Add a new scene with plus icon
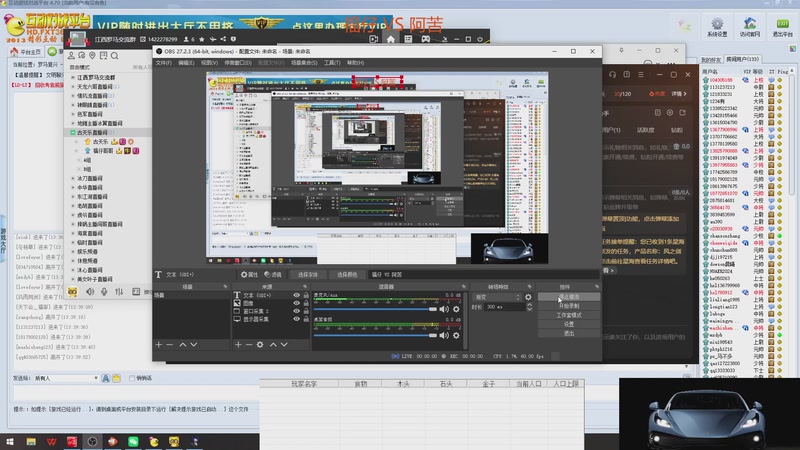800x450 pixels. (159, 345)
